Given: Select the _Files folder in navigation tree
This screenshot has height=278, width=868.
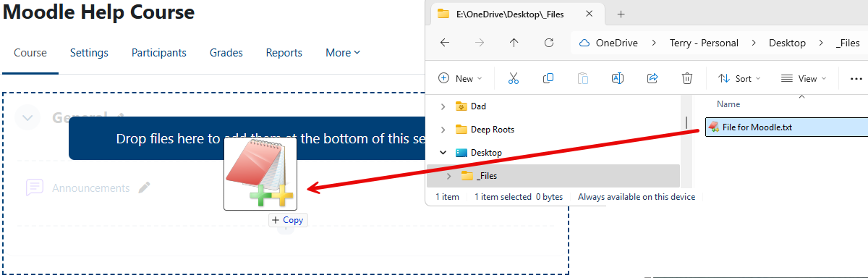Looking at the screenshot, I should [554, 176].
